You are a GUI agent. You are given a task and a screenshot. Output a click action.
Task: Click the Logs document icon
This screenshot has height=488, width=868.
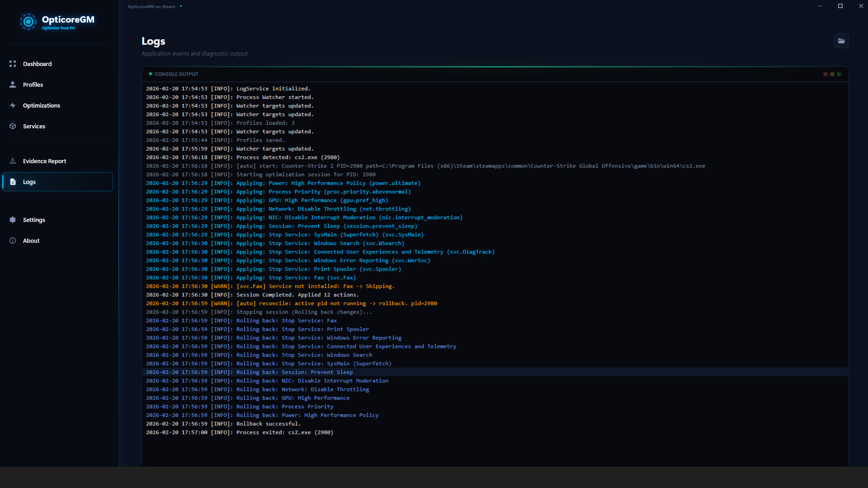(13, 182)
